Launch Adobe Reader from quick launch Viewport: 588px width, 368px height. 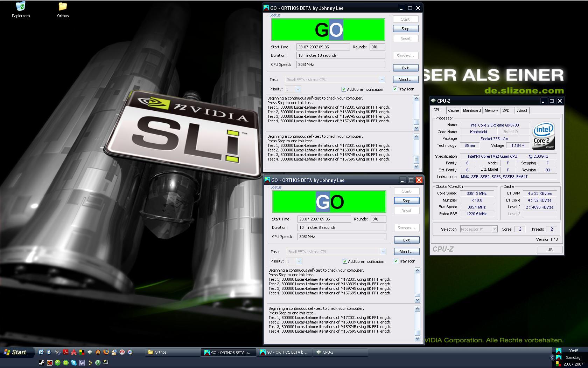(x=65, y=352)
